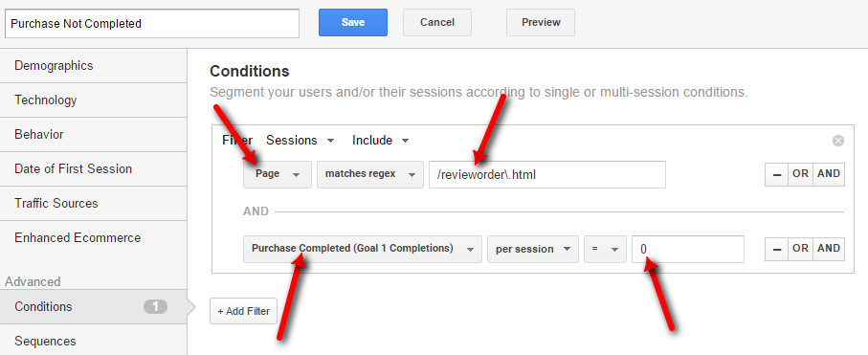Click the Add Filter button
The image size is (868, 355).
pos(244,311)
